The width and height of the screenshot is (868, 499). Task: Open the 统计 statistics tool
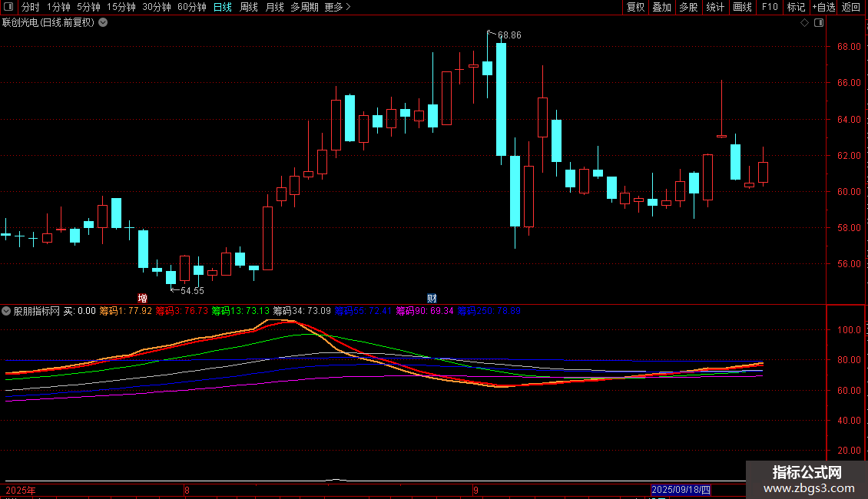click(715, 7)
